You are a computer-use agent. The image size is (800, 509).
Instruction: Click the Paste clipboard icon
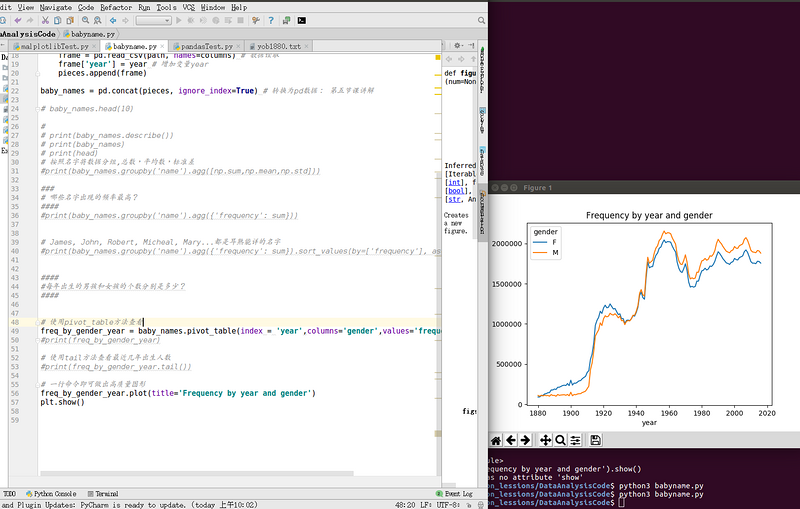70,20
